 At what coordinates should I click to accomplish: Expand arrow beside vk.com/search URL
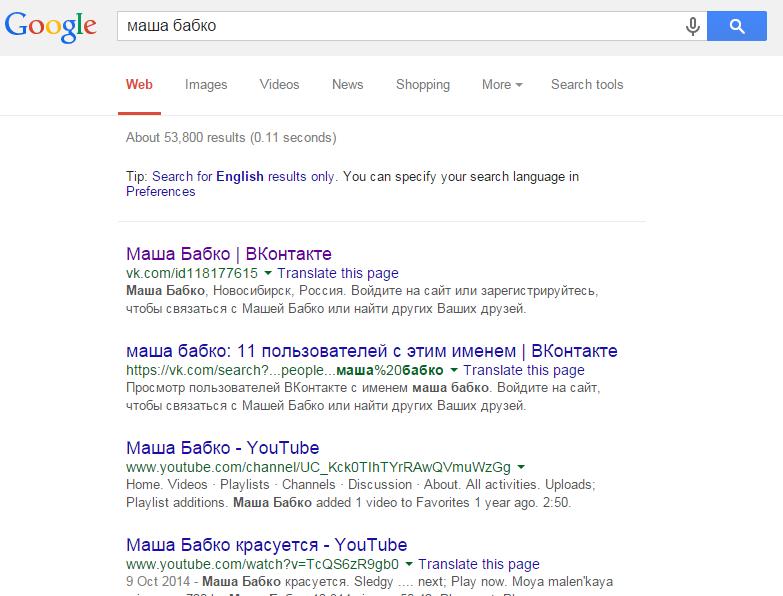click(454, 370)
